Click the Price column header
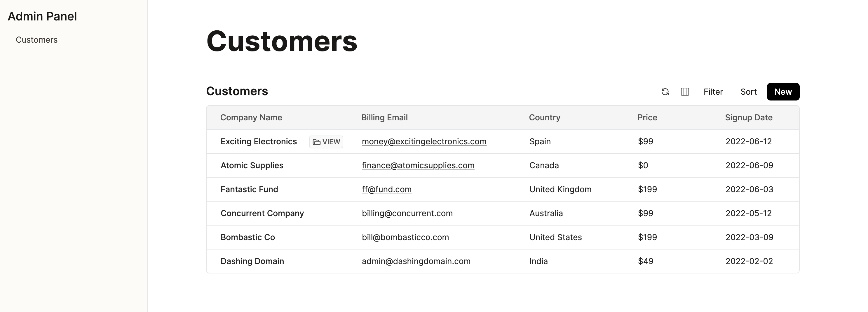 point(647,117)
